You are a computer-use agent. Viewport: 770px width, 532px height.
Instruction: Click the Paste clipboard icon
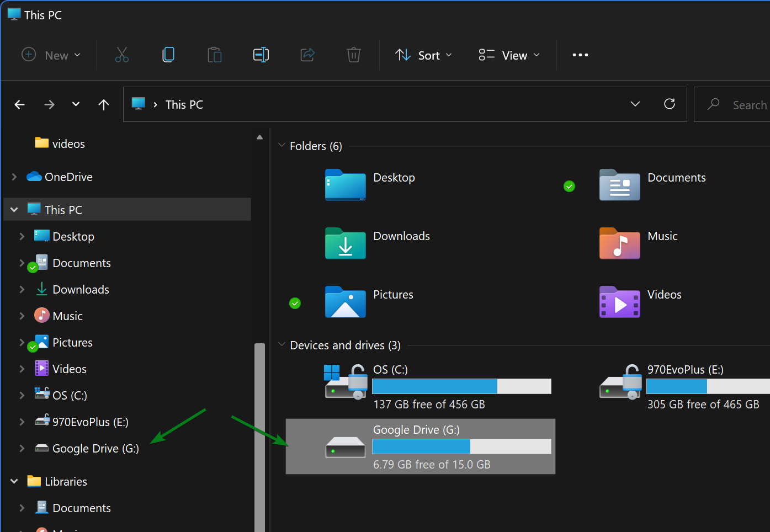[x=215, y=55]
